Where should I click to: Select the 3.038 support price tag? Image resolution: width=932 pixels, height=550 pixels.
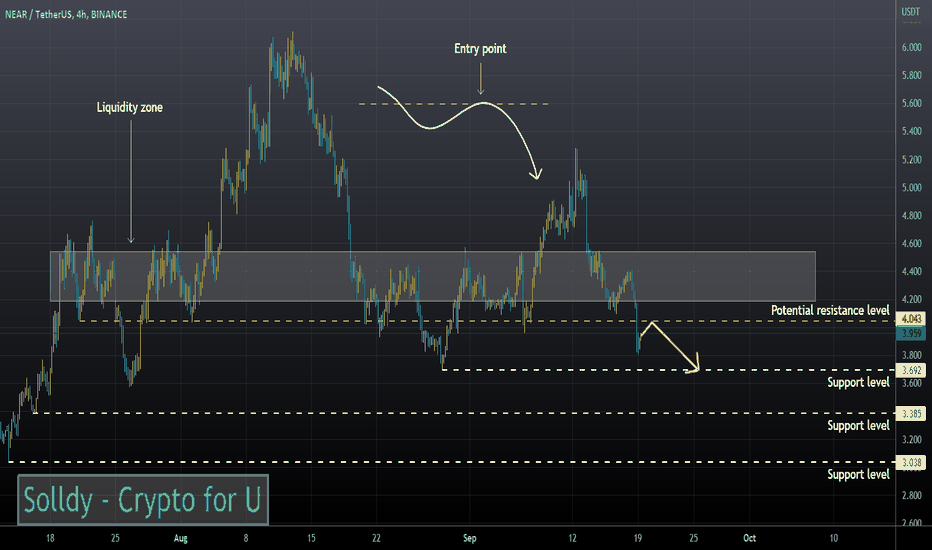click(x=911, y=463)
